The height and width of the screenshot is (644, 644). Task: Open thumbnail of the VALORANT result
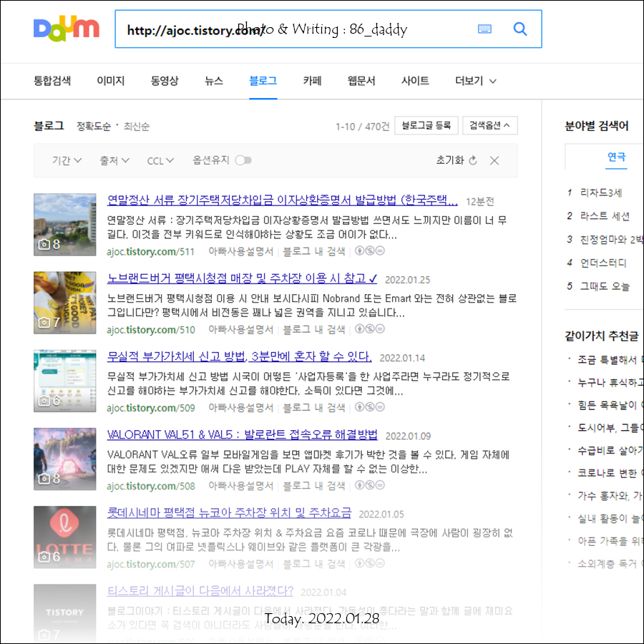point(65,459)
